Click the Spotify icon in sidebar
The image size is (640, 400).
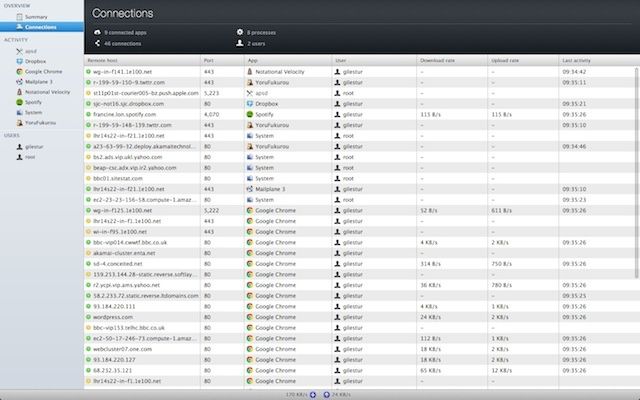pos(18,101)
